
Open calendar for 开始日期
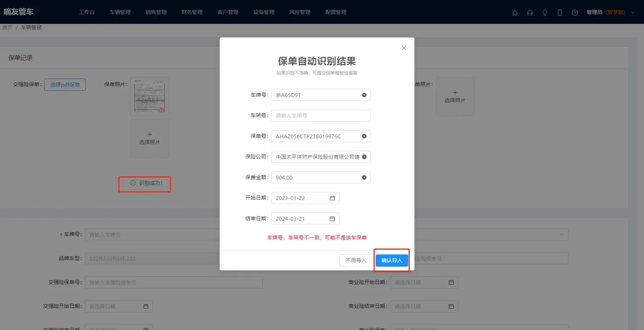pos(332,198)
